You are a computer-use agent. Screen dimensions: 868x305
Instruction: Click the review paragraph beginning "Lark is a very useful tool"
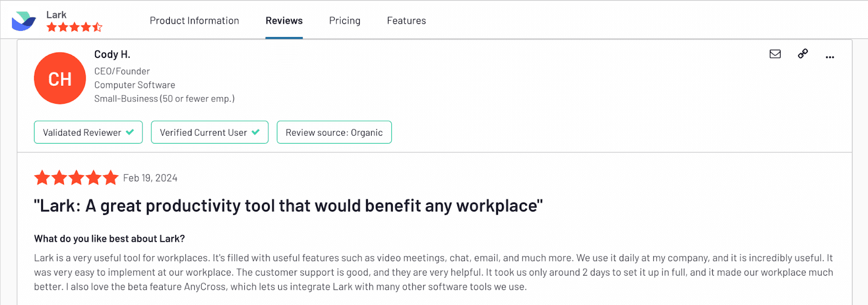(433, 272)
